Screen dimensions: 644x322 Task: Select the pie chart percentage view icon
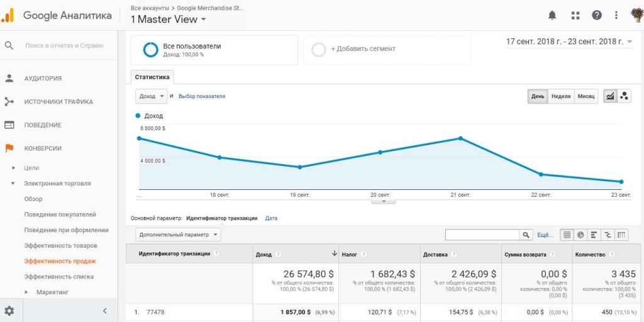580,235
